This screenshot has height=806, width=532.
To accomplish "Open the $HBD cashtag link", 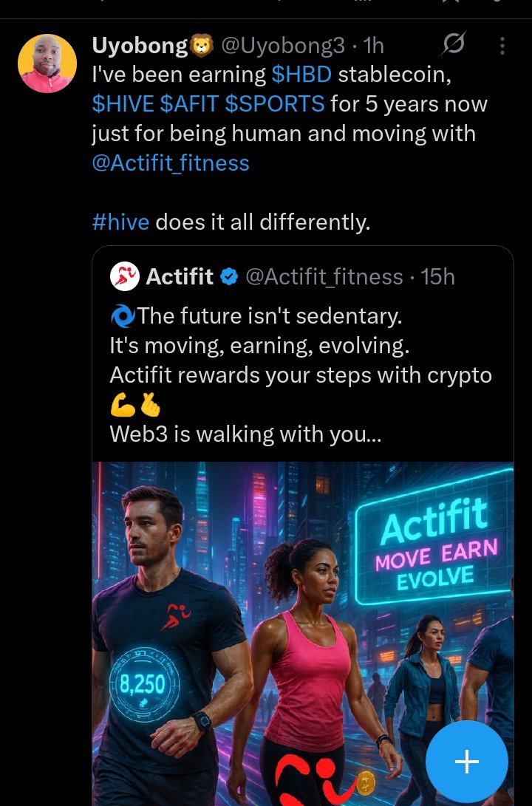I will point(301,75).
